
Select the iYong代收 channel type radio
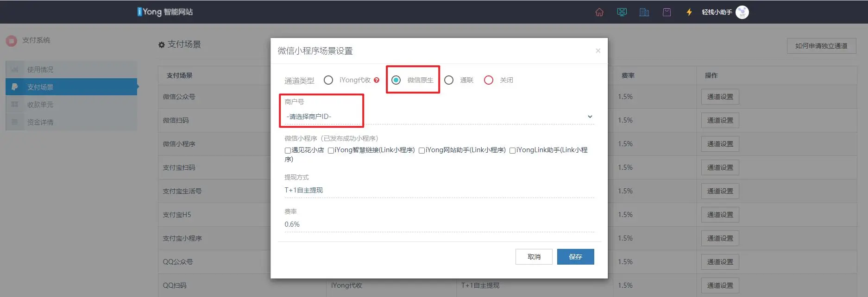tap(328, 80)
